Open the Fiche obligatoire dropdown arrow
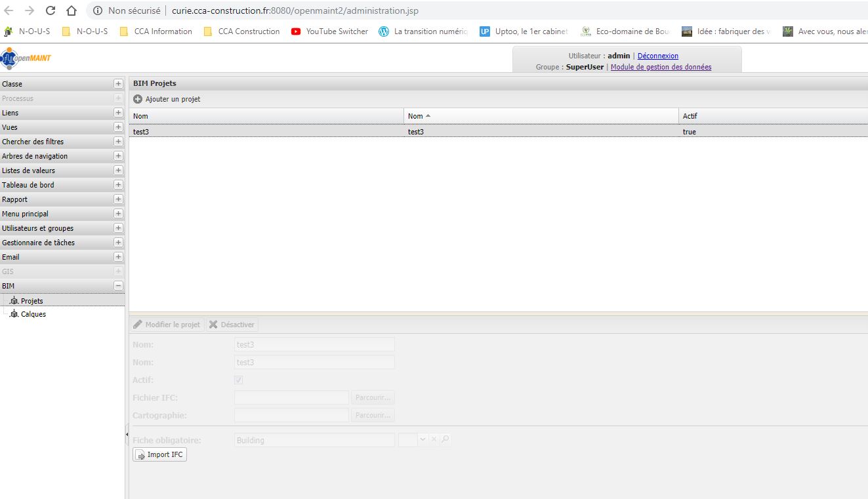 423,440
